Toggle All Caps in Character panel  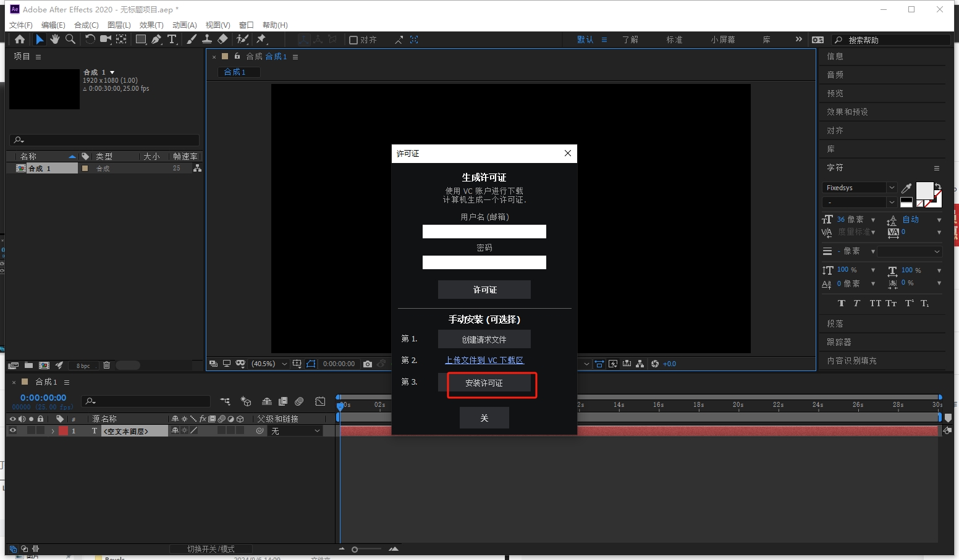tap(875, 303)
